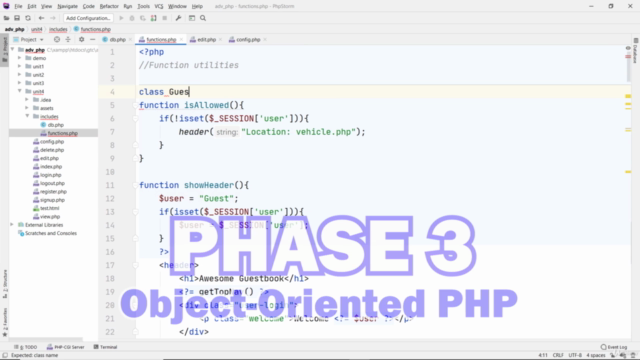Click the Synchronize refresh toolbar icon

pos(28,18)
